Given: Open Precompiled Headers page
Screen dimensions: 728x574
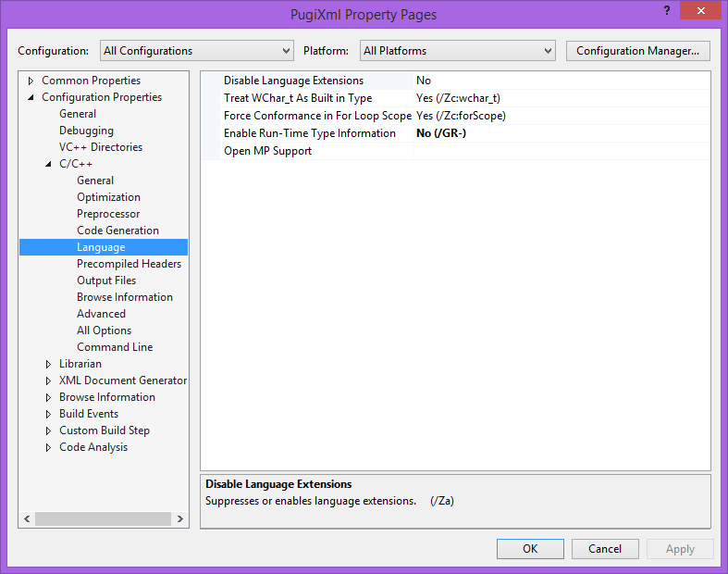Looking at the screenshot, I should (130, 264).
